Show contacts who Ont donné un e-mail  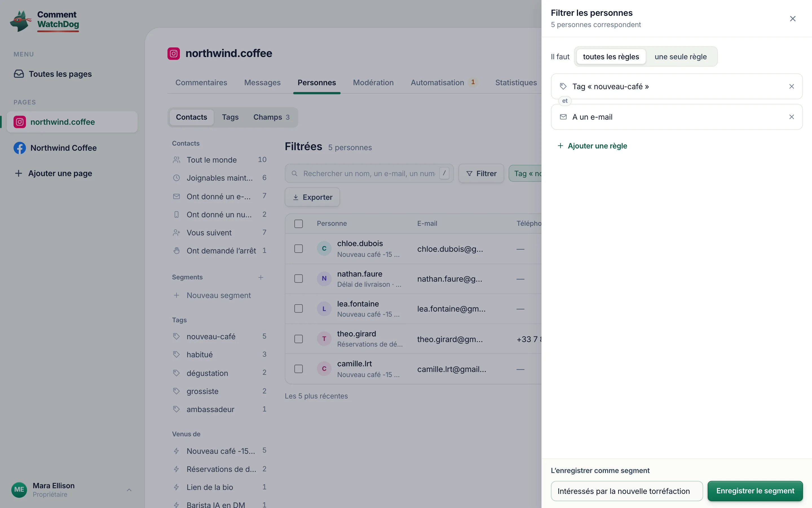pyautogui.click(x=220, y=196)
